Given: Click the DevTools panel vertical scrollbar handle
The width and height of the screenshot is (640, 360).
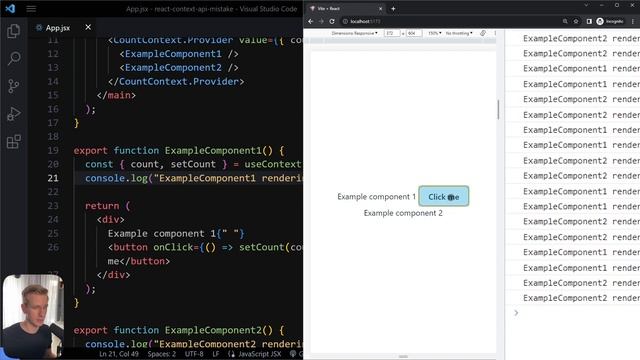Looking at the screenshot, I should coord(498,109).
